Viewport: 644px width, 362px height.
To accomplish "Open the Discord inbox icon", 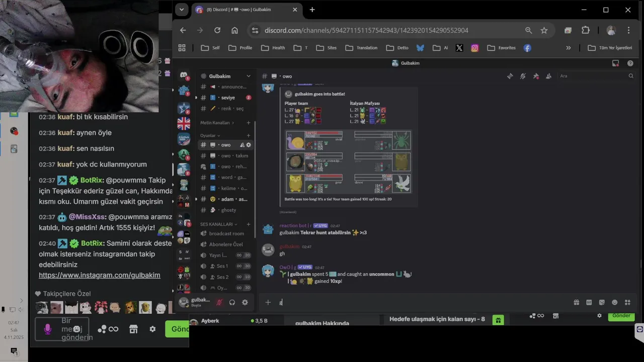I will coord(615,63).
